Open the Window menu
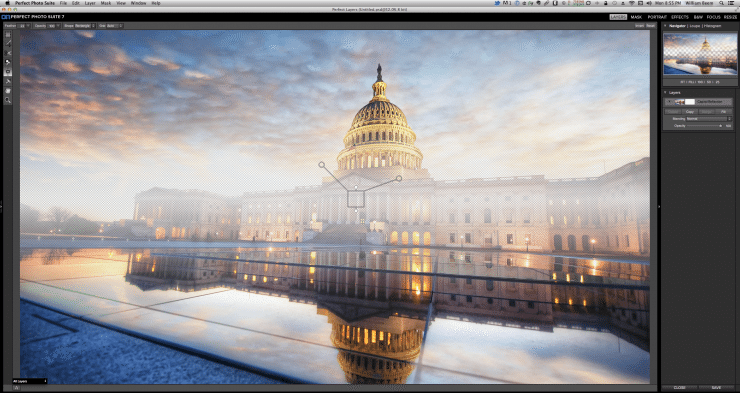The height and width of the screenshot is (393, 740). click(138, 3)
